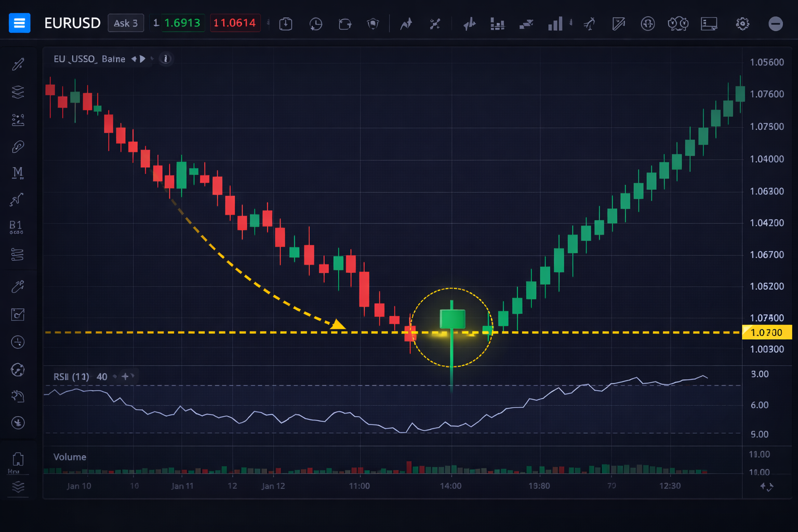Switch to the Volume panel by its label

[69, 457]
